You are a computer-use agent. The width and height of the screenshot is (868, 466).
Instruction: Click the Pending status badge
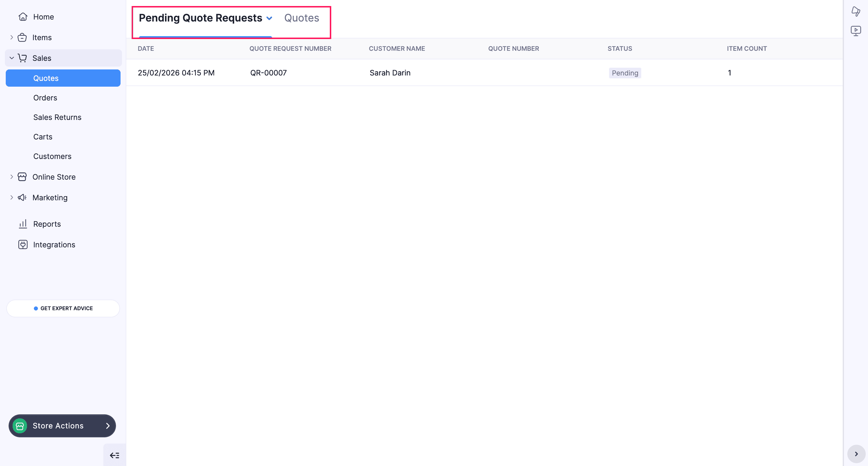[x=625, y=73]
